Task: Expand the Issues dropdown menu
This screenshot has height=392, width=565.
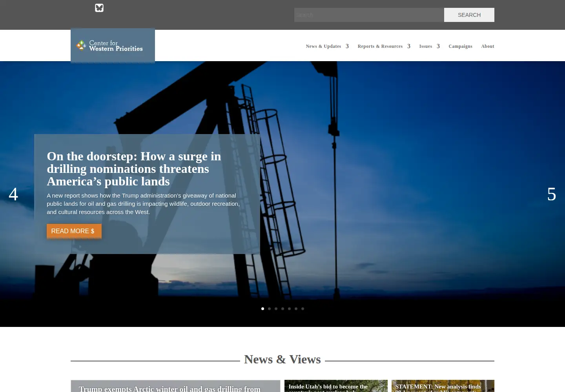Action: (429, 46)
